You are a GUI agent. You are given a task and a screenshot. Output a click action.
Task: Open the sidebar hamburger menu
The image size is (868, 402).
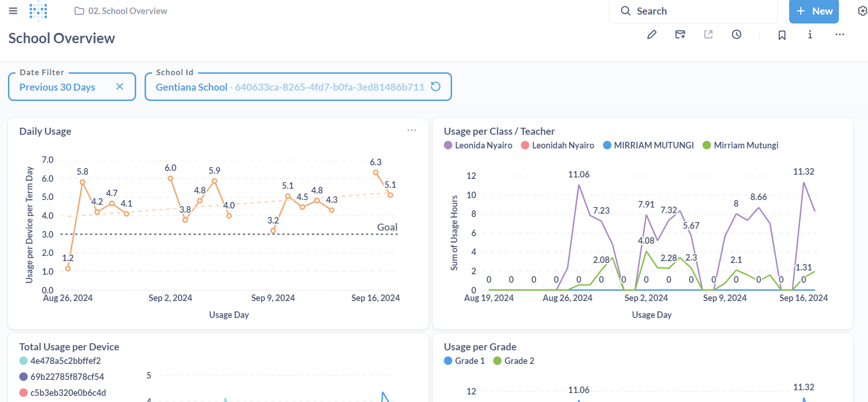click(13, 11)
